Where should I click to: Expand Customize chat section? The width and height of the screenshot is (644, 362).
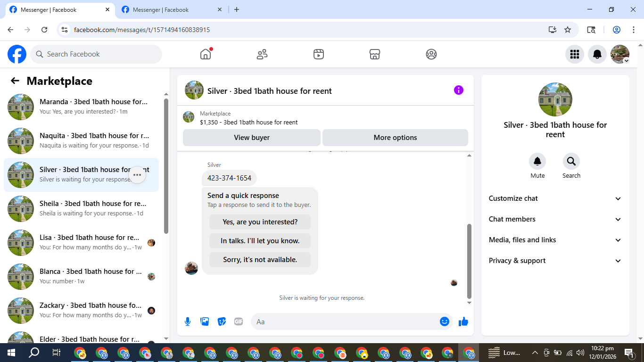pyautogui.click(x=555, y=198)
